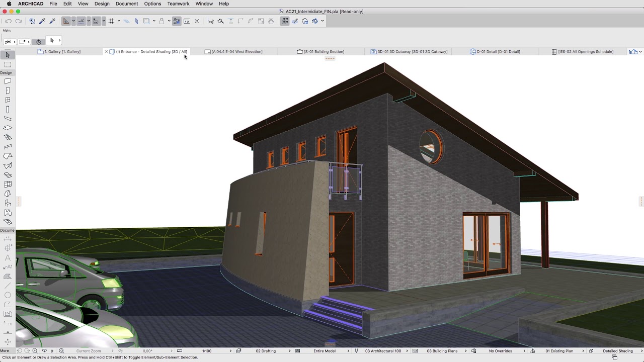Activate the Shell tool
This screenshot has height=362, width=644.
8,165
